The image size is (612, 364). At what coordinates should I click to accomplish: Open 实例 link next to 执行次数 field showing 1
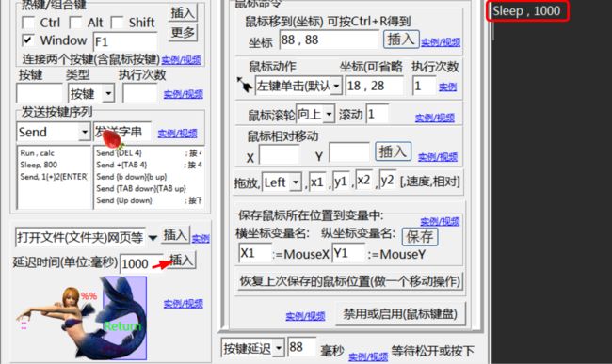point(447,87)
